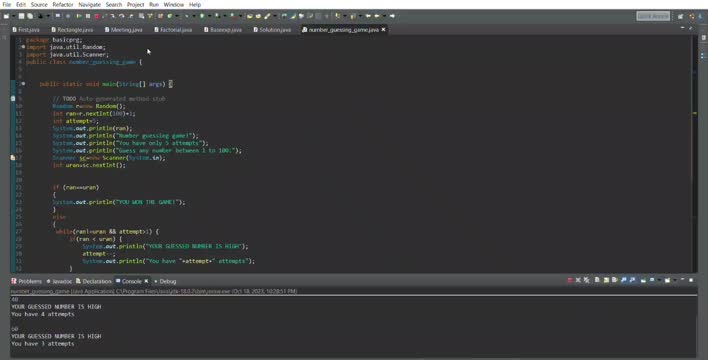Click the Save icon in main toolbar
The width and height of the screenshot is (708, 360).
pos(21,16)
